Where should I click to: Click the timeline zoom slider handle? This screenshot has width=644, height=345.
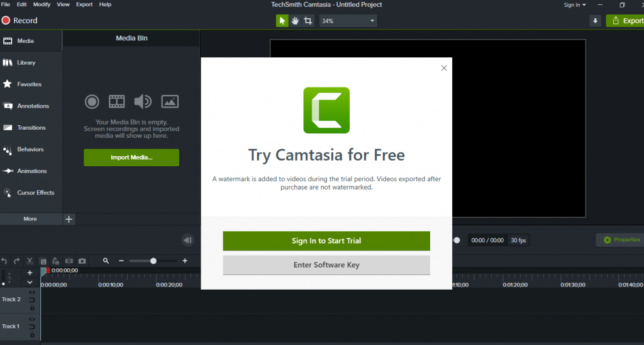[153, 261]
